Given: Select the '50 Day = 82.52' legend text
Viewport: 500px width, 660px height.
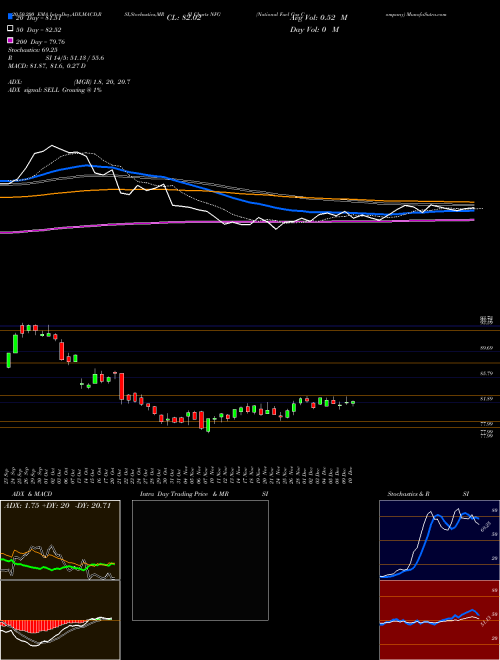Looking at the screenshot, I should (x=39, y=29).
